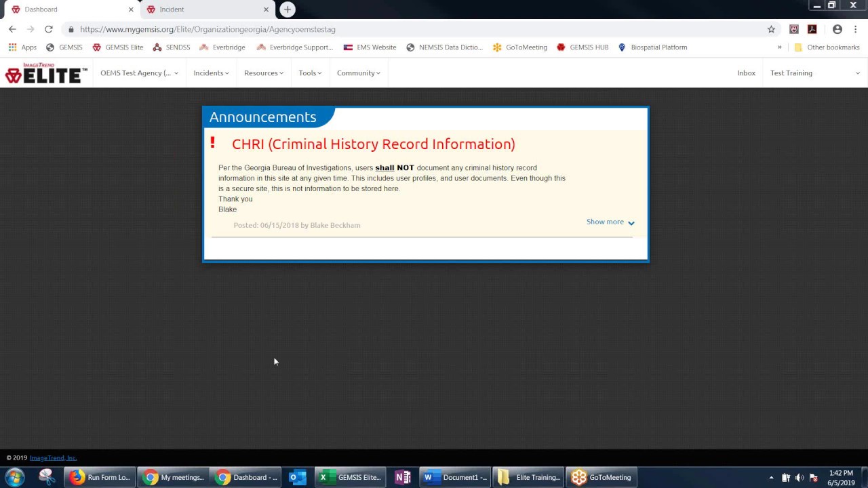Click Posted 06/15/2018 by Blake Beckham
This screenshot has width=868, height=488.
297,225
